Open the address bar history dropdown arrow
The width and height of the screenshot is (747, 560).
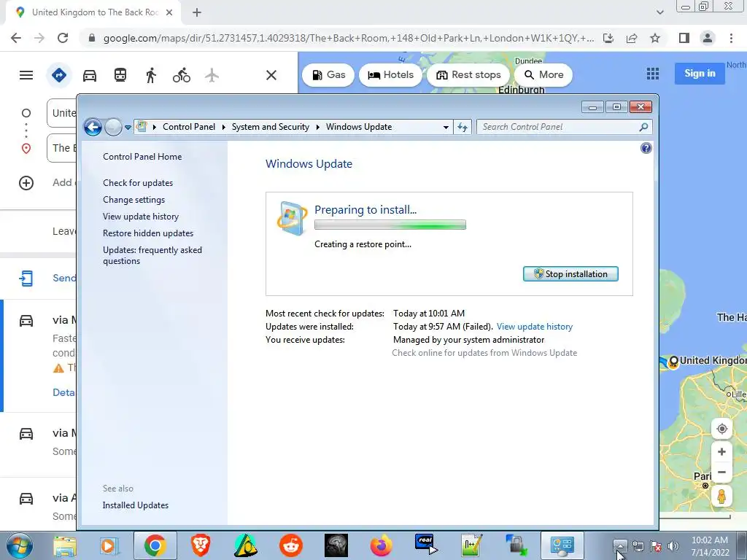click(x=446, y=127)
